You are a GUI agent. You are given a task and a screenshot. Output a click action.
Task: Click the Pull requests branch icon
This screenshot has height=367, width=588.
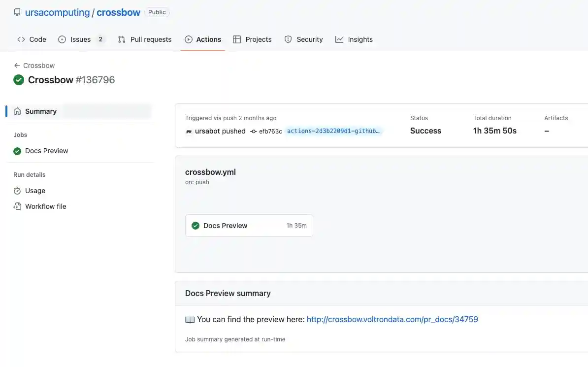point(121,39)
